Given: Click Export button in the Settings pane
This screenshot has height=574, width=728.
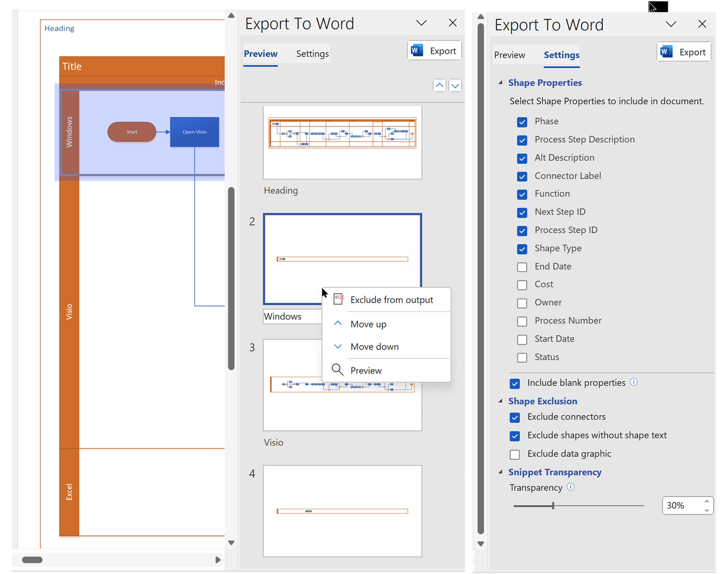Looking at the screenshot, I should pos(684,52).
